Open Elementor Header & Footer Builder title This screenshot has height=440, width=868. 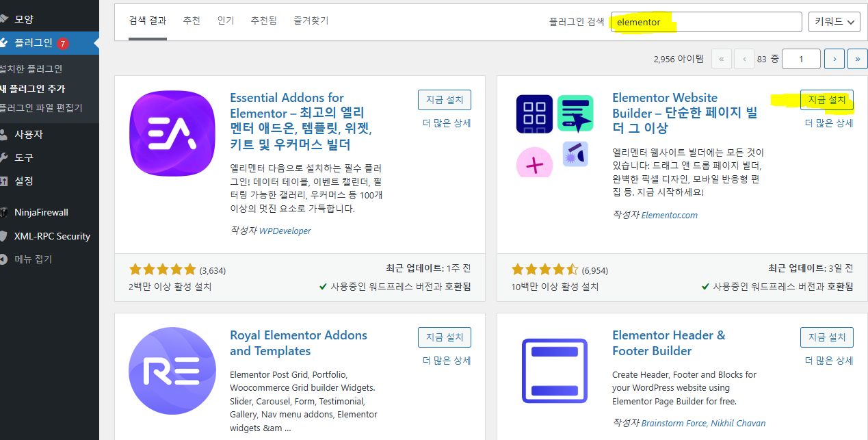[x=669, y=343]
